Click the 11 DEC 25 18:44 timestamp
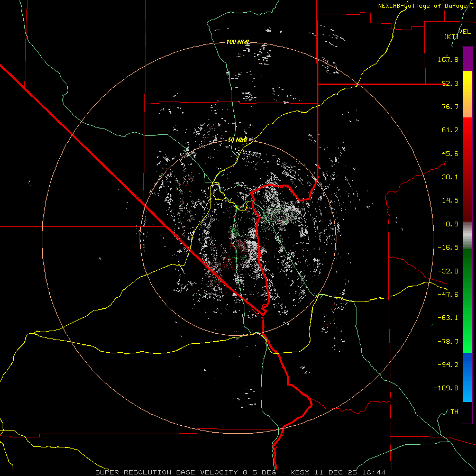Screen dimensions: 476x476 350,472
